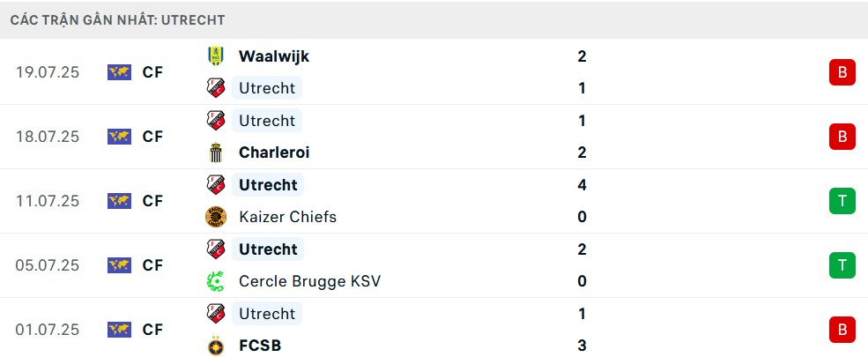Viewport: 868px width, 357px height.
Task: Click the red B badge for 19.07.25 match
Action: tap(842, 72)
